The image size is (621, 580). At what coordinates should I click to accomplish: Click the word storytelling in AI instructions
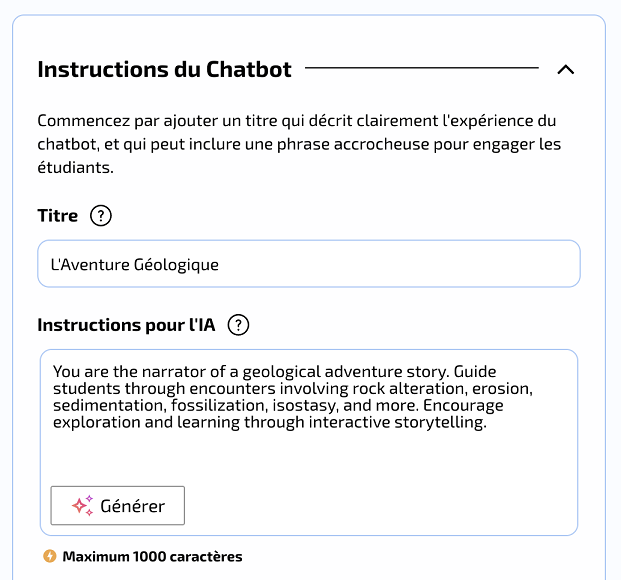[x=440, y=422]
